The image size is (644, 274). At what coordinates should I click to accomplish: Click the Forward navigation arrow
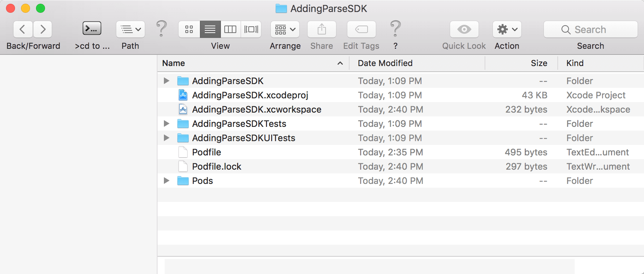[43, 29]
